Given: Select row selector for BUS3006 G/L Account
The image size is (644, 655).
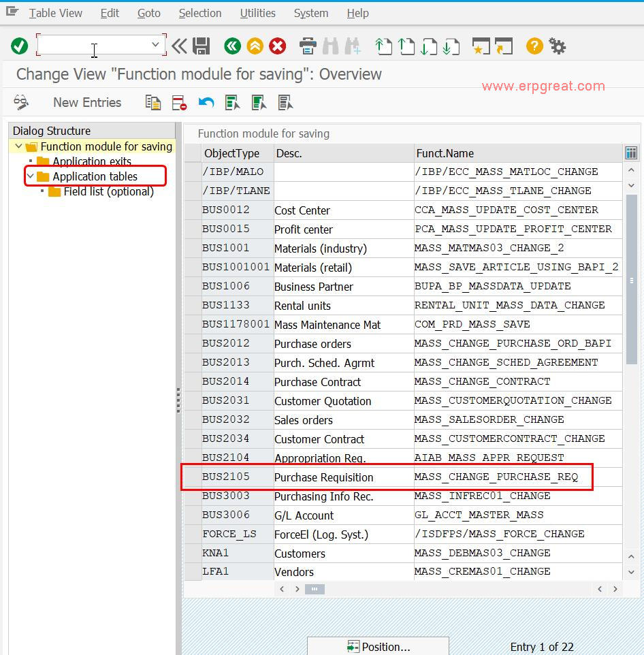Looking at the screenshot, I should 193,515.
